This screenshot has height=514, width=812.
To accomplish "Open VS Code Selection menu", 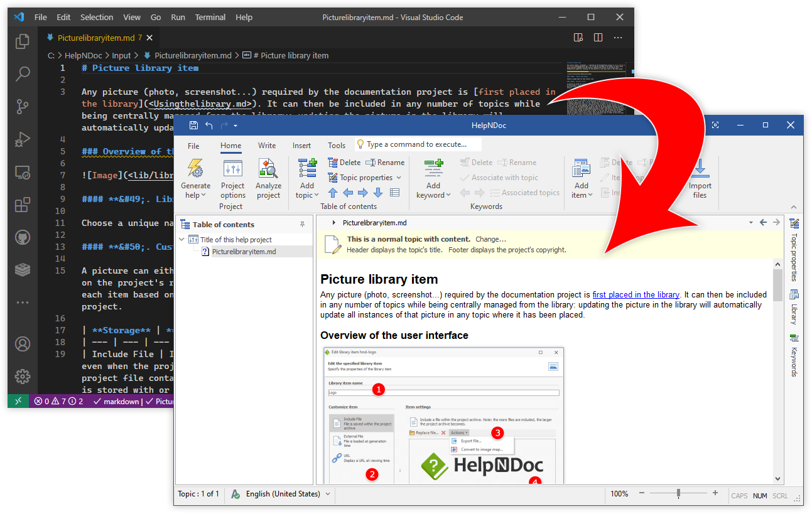I will (x=97, y=18).
